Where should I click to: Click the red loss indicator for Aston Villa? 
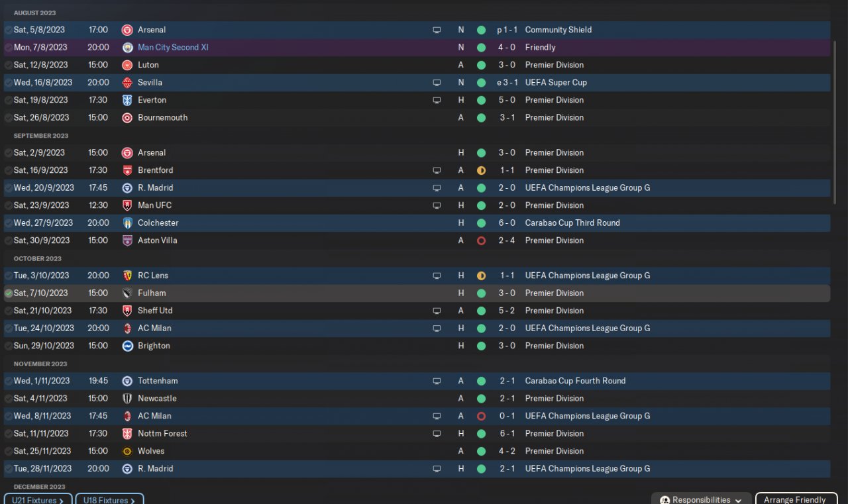tap(481, 240)
